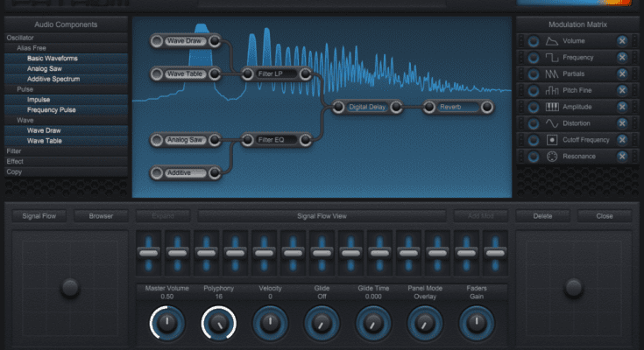Collapse the Oscillator category

coord(20,38)
